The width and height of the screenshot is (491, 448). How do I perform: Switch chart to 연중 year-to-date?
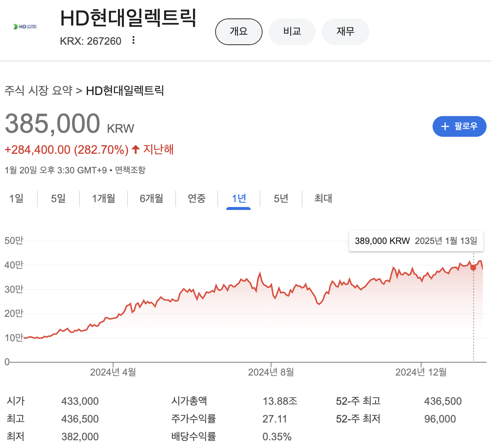(197, 198)
